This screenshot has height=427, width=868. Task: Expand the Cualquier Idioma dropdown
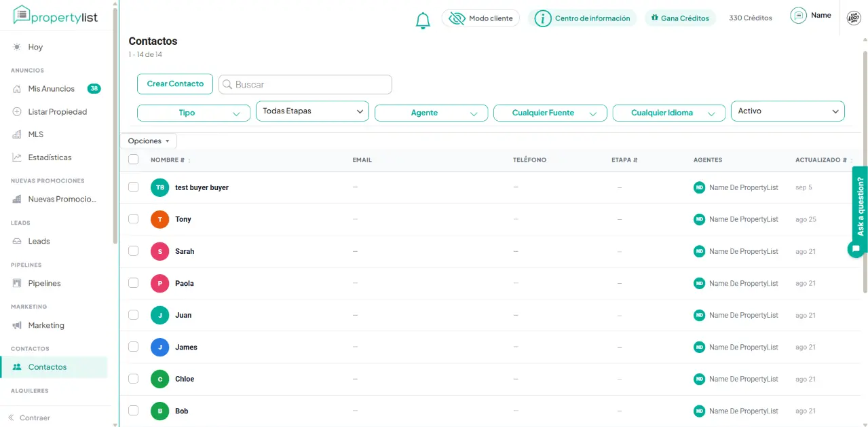(668, 113)
